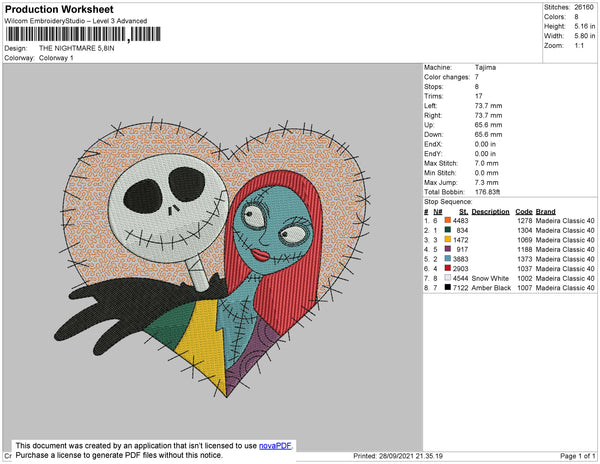Click the 'St.' column header
Viewport: 600px width, 464px height.
click(x=463, y=212)
